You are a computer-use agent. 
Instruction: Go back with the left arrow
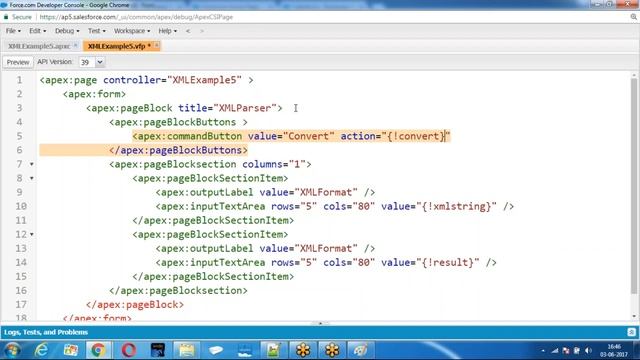pos(188,31)
